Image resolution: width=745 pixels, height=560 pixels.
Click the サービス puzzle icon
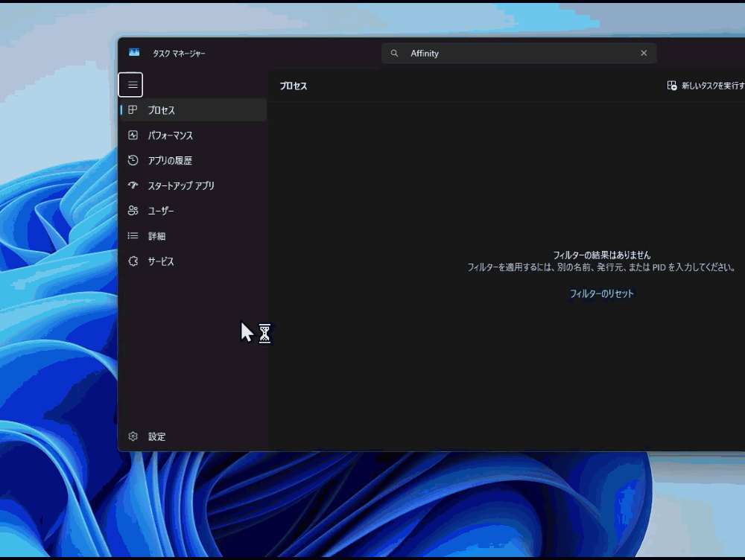[133, 261]
